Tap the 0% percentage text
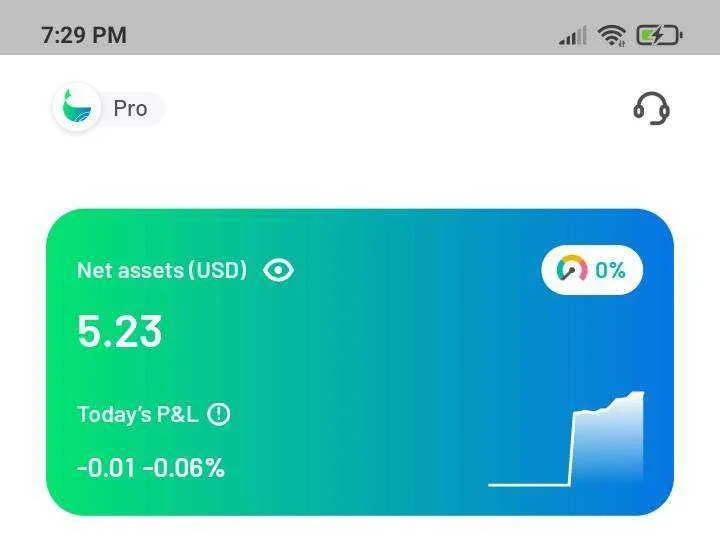720x555 pixels. (610, 270)
